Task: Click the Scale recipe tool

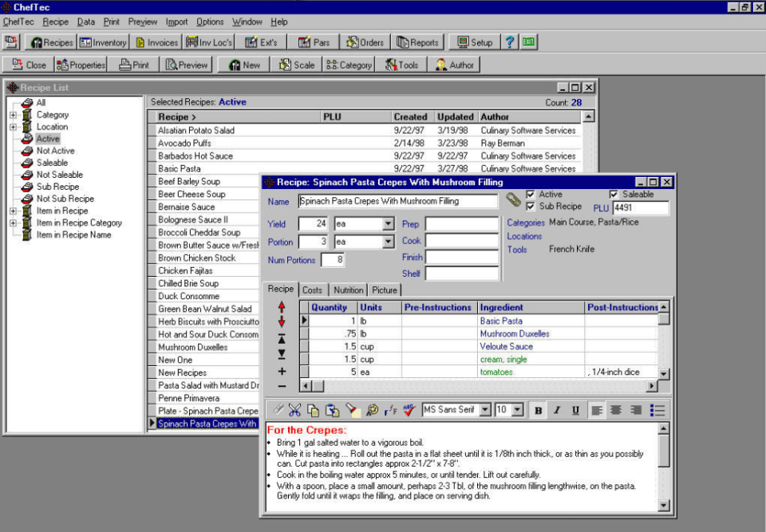Action: [x=296, y=65]
